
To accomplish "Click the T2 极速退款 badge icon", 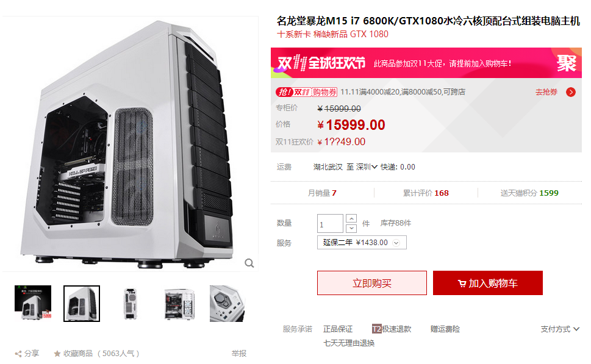I will [376, 329].
